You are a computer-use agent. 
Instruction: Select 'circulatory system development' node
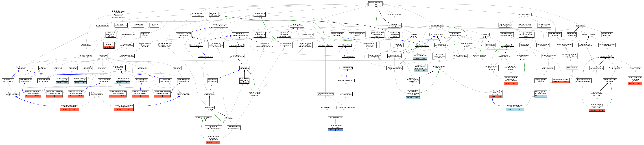pos(236,56)
